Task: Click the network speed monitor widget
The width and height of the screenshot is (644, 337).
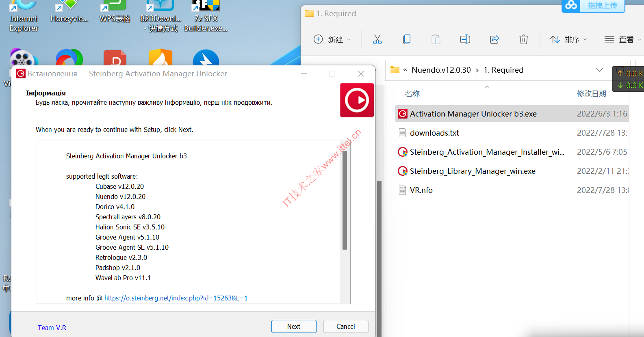Action: coord(628,79)
